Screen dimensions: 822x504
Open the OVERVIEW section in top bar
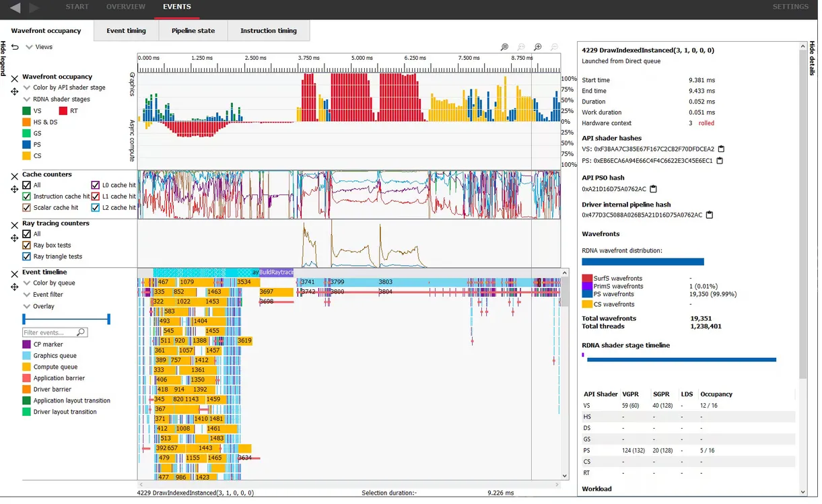click(126, 7)
